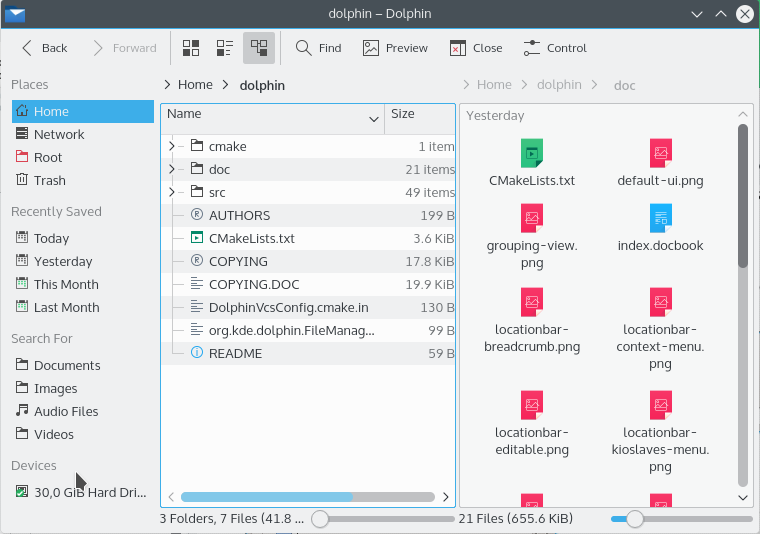This screenshot has height=534, width=760.
Task: Select the CMakeLists.txt icon in right pane
Action: click(532, 154)
